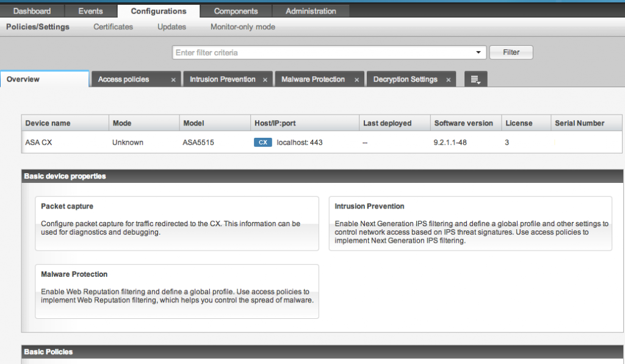The height and width of the screenshot is (364, 625).
Task: Open the Administration tab
Action: [x=311, y=11]
